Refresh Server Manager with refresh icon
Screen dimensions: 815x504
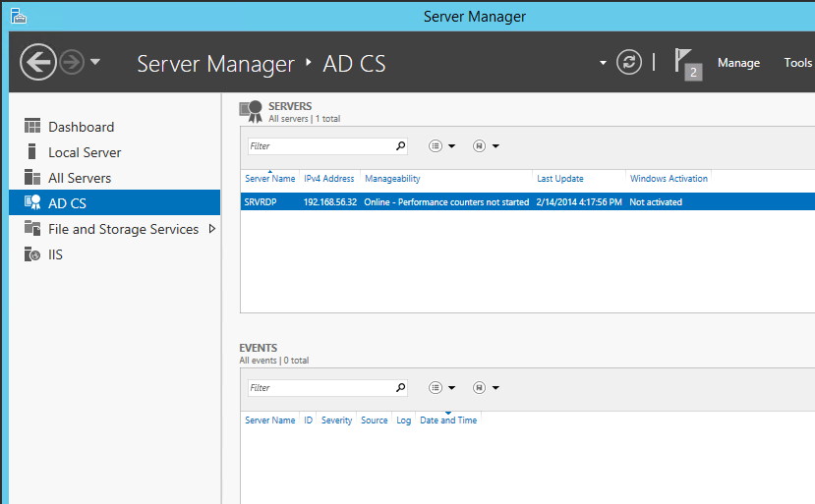pos(629,62)
